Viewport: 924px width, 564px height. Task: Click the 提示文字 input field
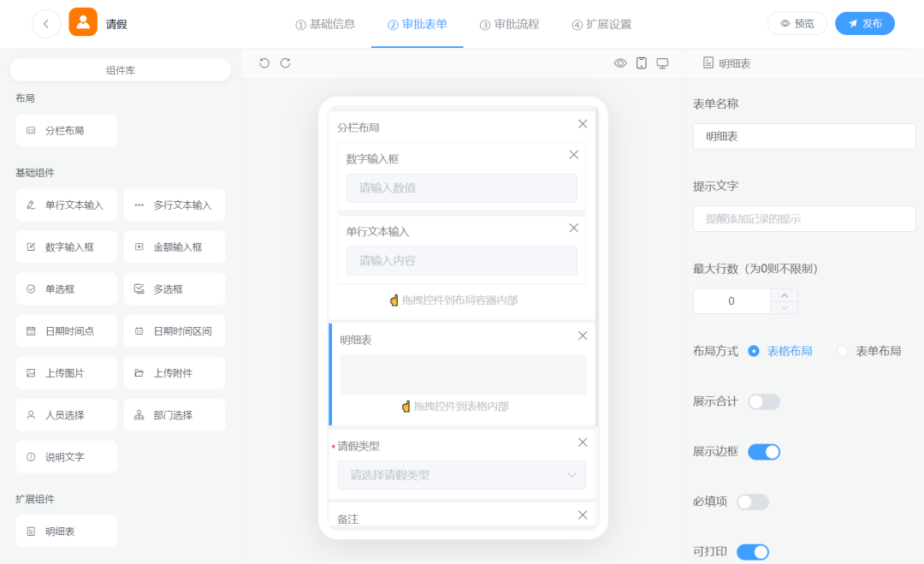click(x=803, y=218)
